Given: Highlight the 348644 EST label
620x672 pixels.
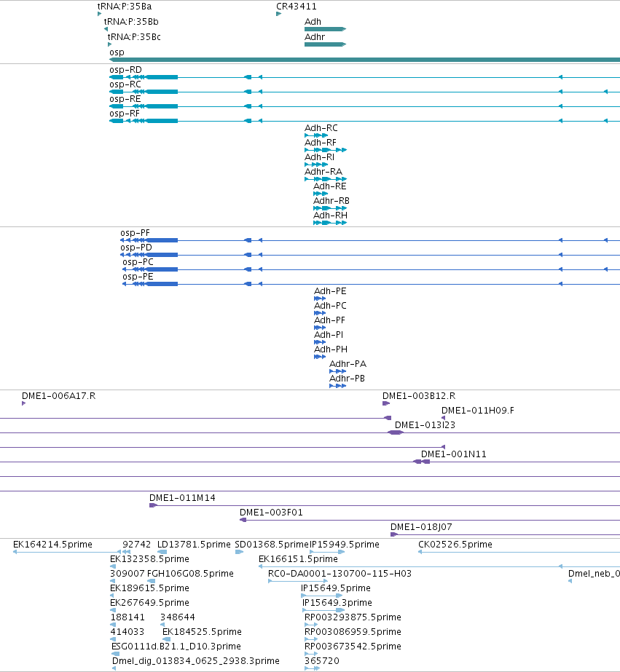Looking at the screenshot, I should click(178, 617).
